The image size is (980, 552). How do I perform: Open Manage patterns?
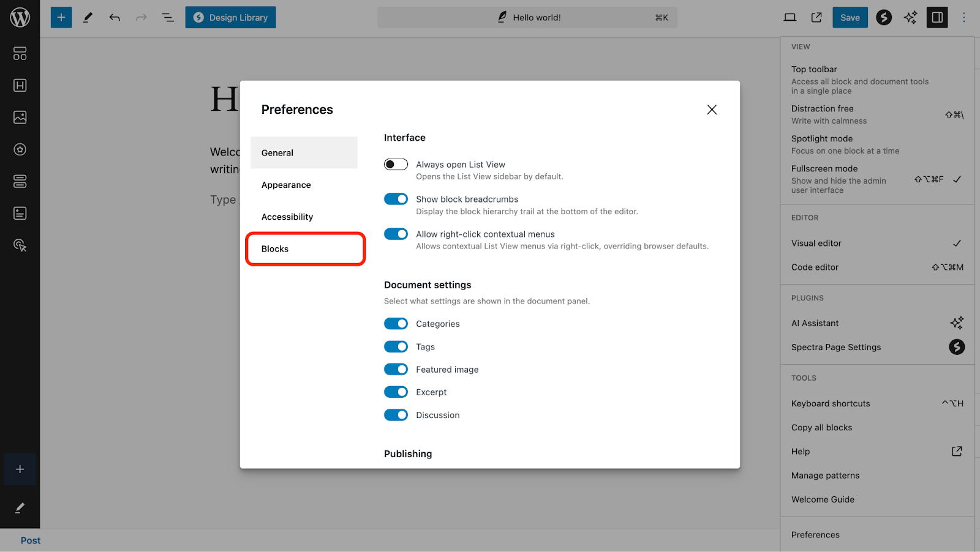tap(877, 476)
